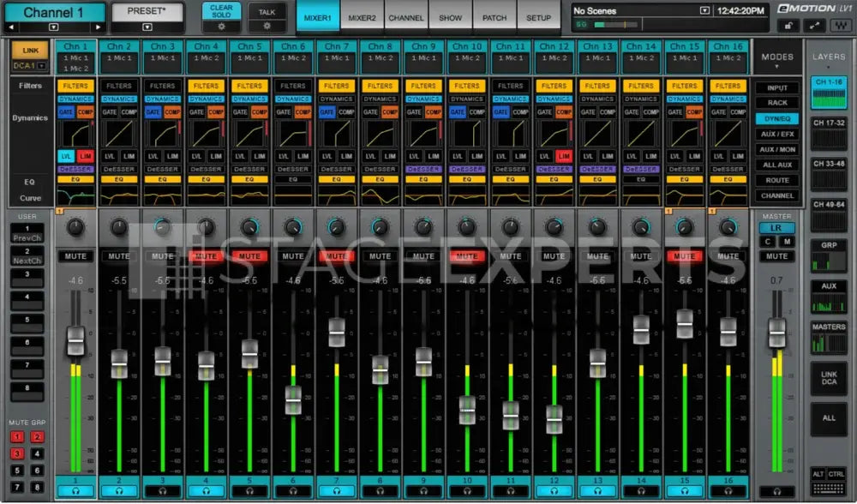Go to next channel with right arrow
The image size is (857, 504).
[98, 27]
